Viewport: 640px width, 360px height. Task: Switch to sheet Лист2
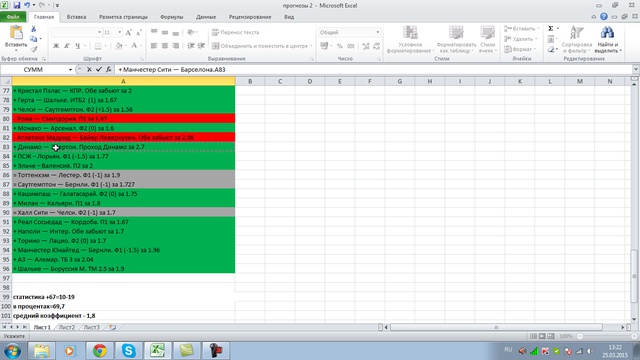click(67, 327)
